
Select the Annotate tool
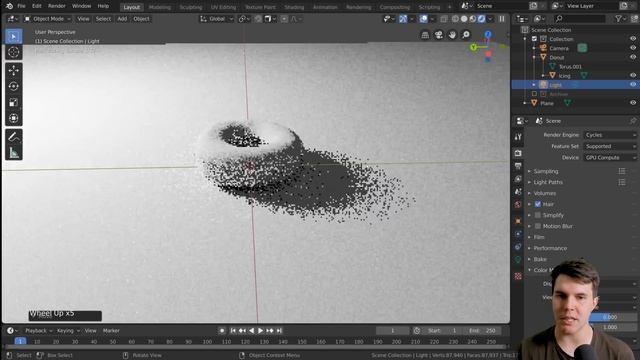click(x=13, y=137)
